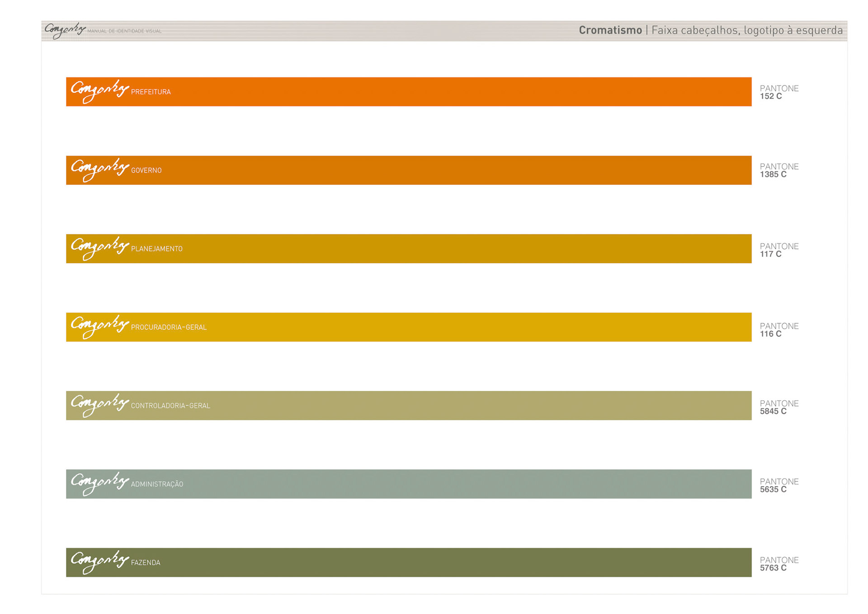The image size is (868, 614).
Task: Click 'Faixa cabeçalhos, logotipo à esquerda' subtitle
Action: pyautogui.click(x=747, y=30)
